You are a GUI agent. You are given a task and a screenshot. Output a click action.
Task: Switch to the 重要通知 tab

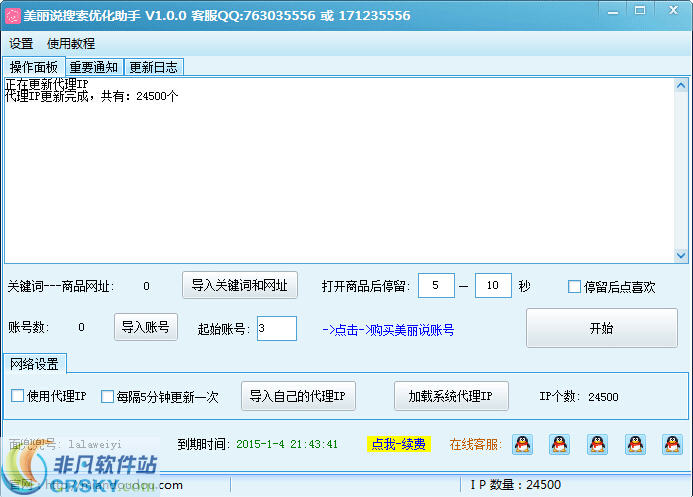pyautogui.click(x=94, y=67)
